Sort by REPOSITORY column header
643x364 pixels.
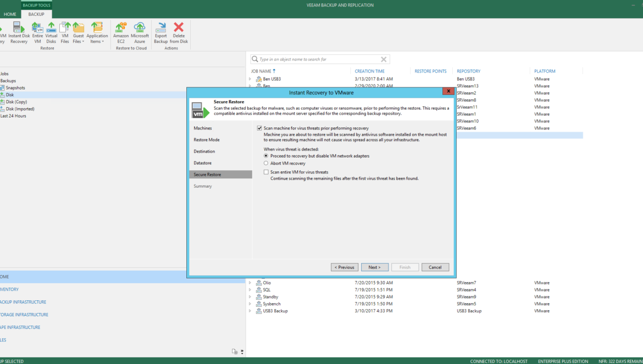point(468,71)
